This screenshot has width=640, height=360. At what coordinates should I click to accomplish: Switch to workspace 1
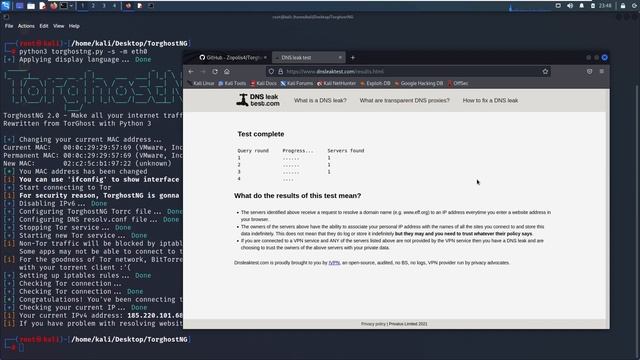[82, 6]
